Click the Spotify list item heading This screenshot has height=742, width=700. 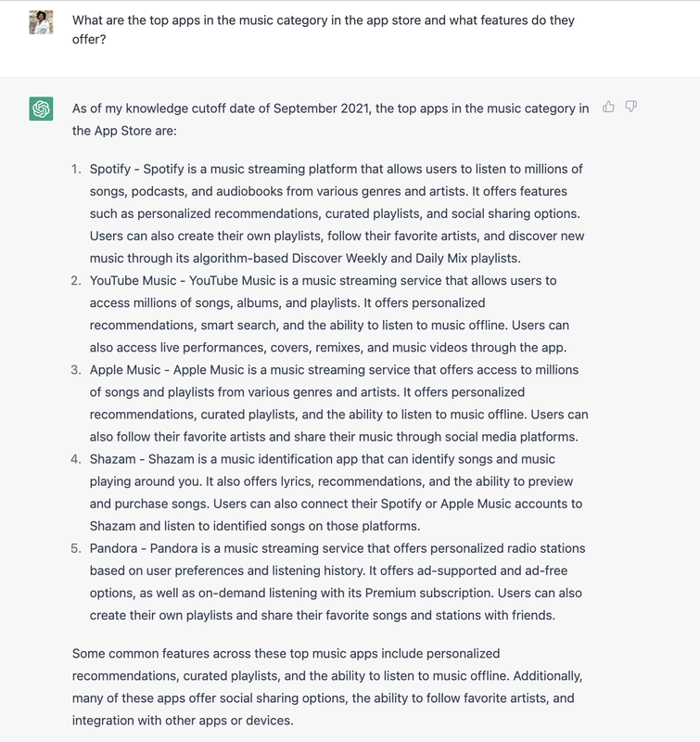[x=109, y=169]
